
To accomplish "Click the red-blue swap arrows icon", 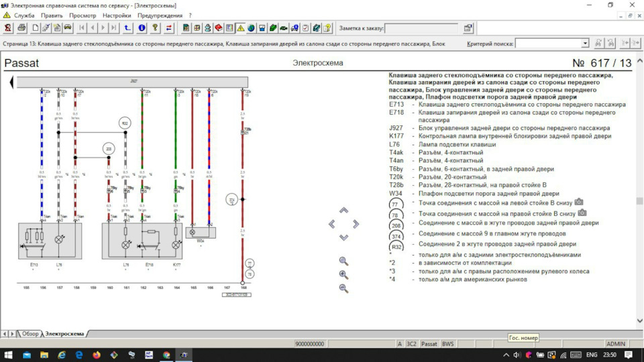I will 169,28.
